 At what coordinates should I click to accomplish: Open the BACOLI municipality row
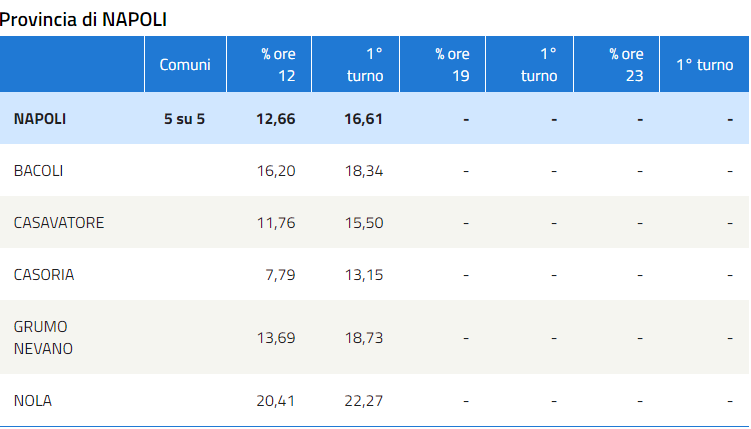click(x=39, y=171)
